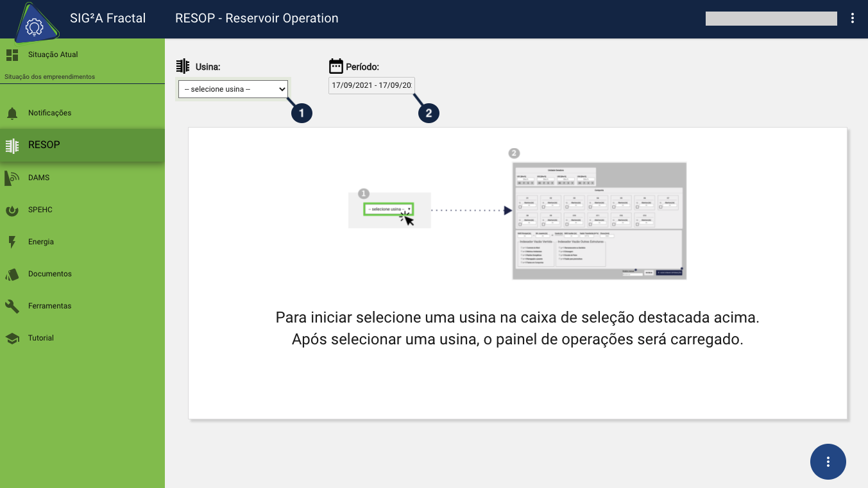Open Ferramentas using the wrench icon

(12, 306)
